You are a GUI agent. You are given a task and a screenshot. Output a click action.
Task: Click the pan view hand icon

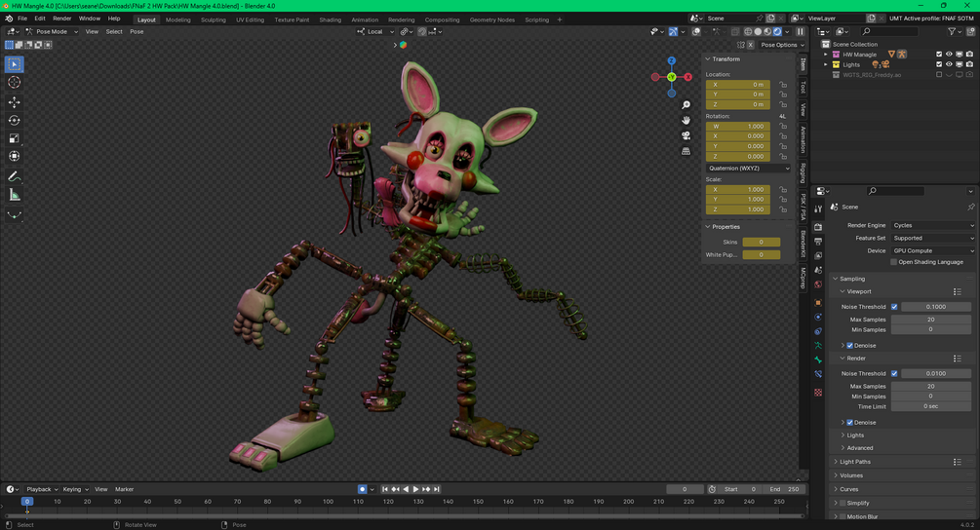[686, 121]
